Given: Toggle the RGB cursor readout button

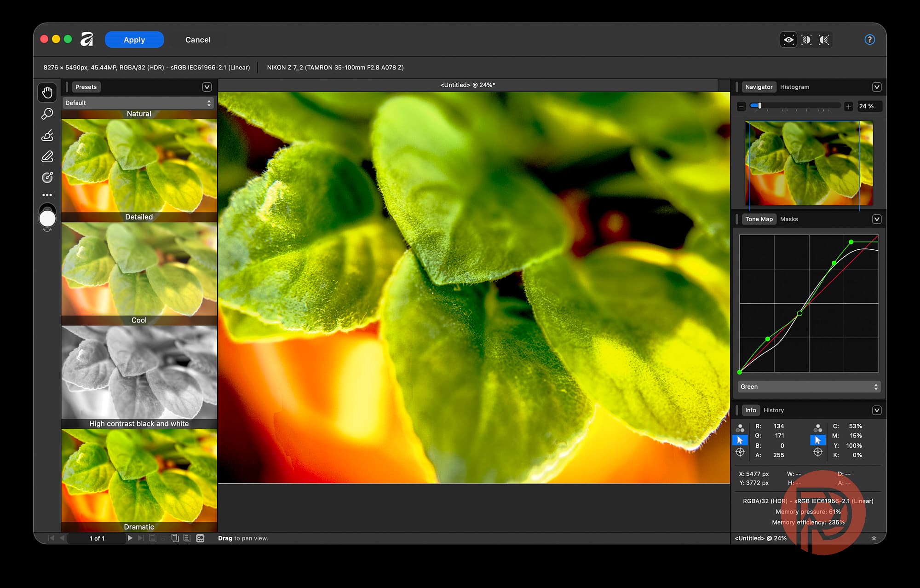Looking at the screenshot, I should click(x=740, y=440).
